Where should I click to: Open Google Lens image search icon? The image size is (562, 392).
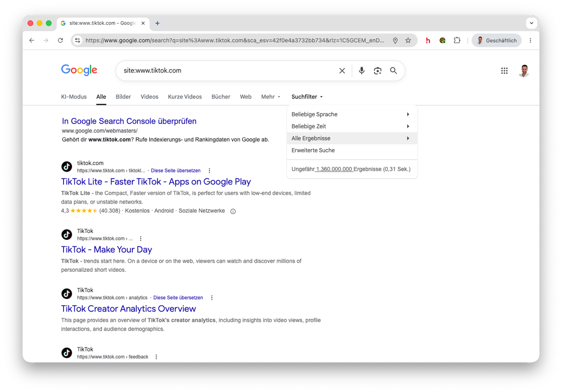378,70
